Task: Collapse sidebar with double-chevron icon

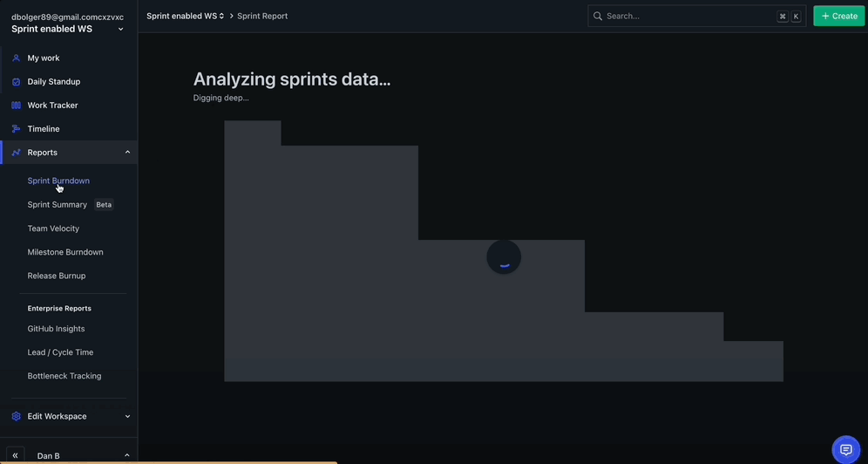Action: [15, 455]
